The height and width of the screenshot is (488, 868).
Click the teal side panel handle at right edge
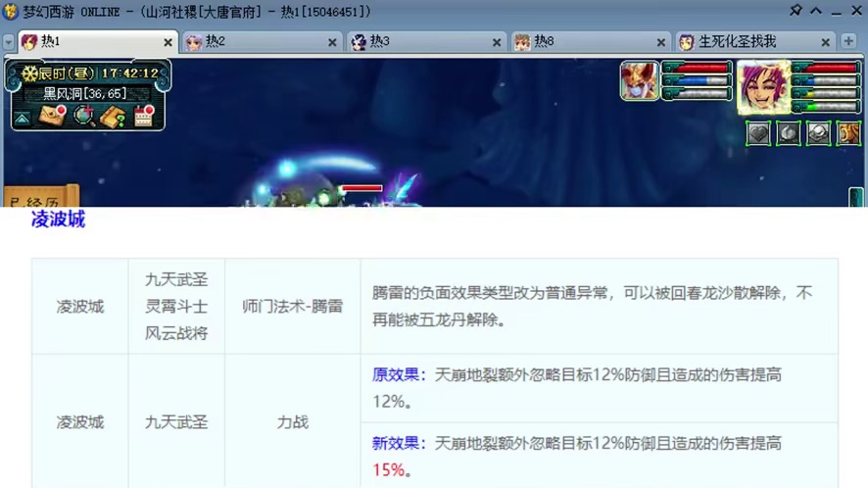[856, 197]
